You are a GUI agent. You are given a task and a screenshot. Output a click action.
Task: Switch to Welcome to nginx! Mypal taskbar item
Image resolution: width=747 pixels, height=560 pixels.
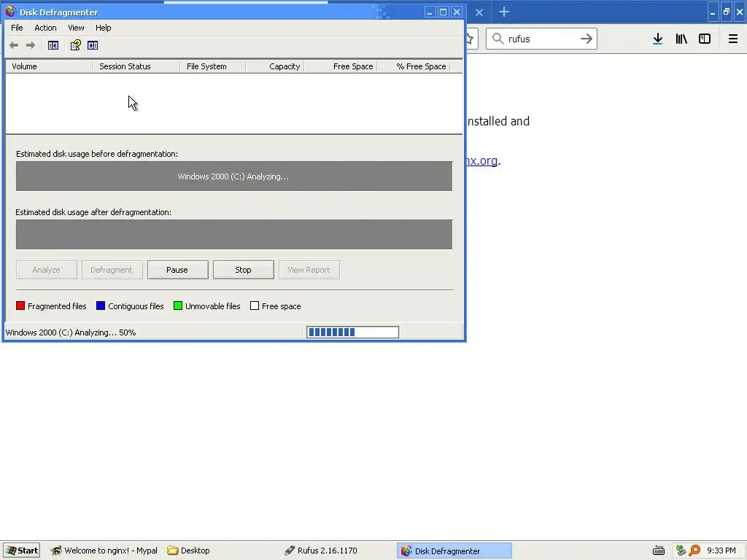point(104,551)
